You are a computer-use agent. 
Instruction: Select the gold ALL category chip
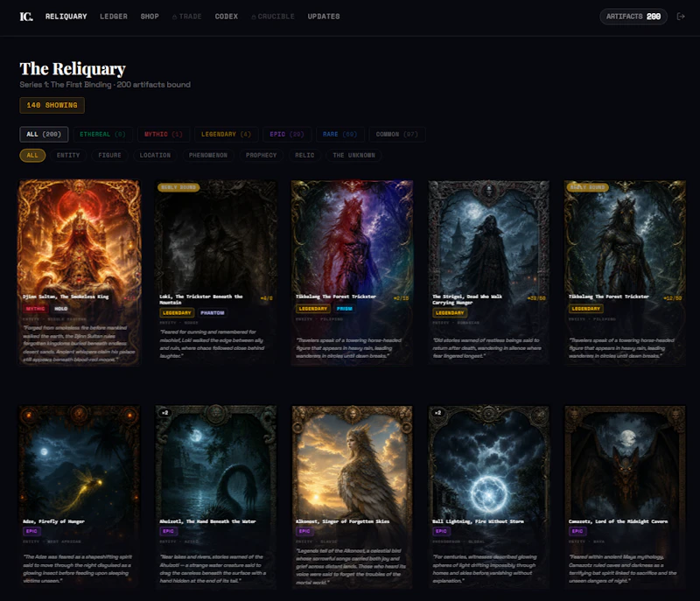tap(32, 155)
